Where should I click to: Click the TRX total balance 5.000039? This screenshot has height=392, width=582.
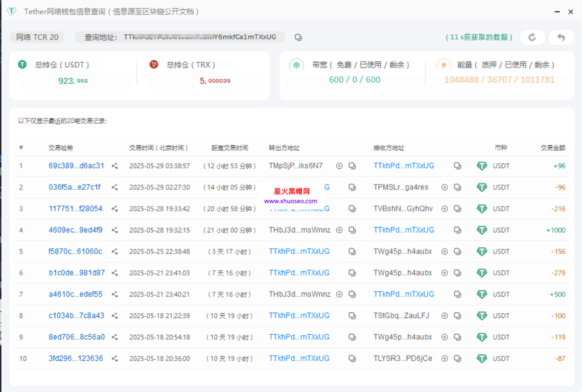coord(215,81)
